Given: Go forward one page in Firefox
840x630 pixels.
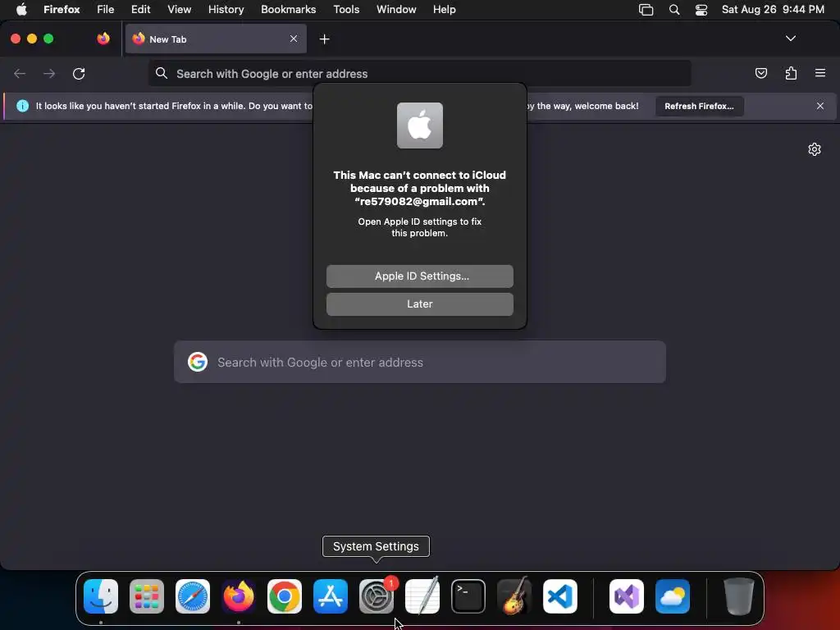Looking at the screenshot, I should (49, 73).
